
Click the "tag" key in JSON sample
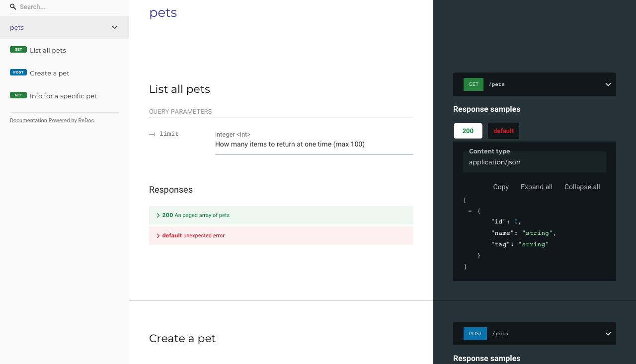(501, 244)
